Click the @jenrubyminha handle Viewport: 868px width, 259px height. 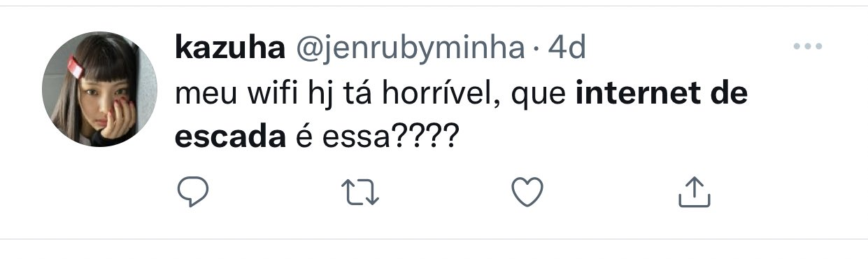point(411,49)
